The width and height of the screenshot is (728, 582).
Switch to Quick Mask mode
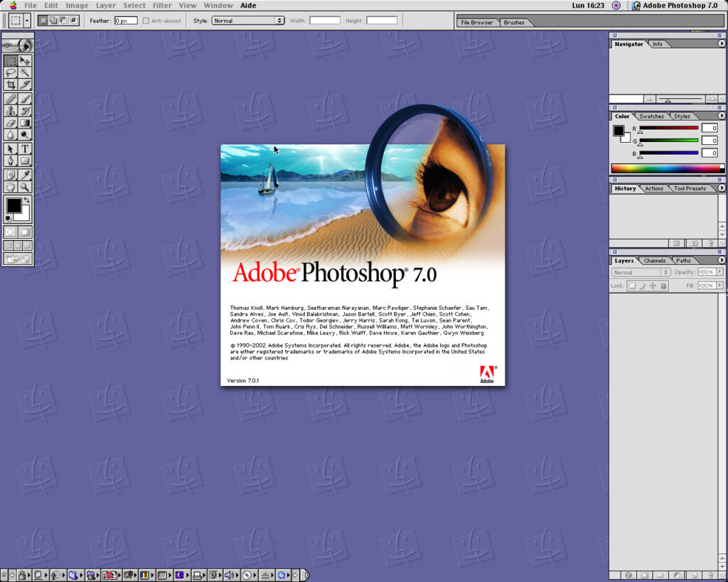click(x=25, y=232)
